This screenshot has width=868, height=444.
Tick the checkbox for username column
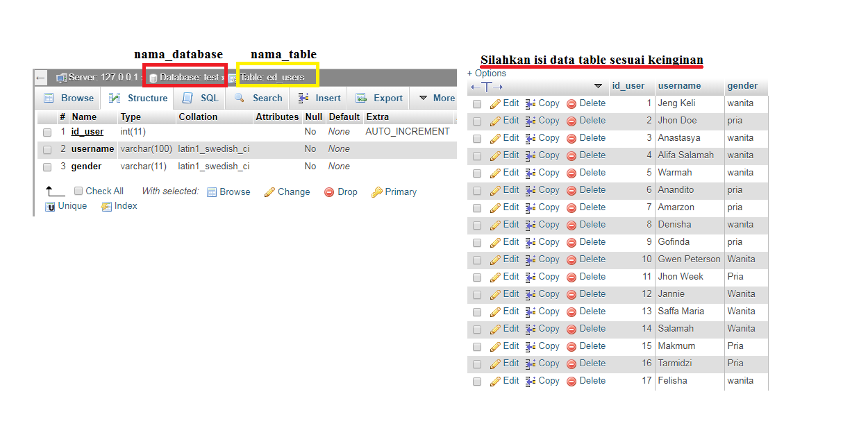pos(47,149)
